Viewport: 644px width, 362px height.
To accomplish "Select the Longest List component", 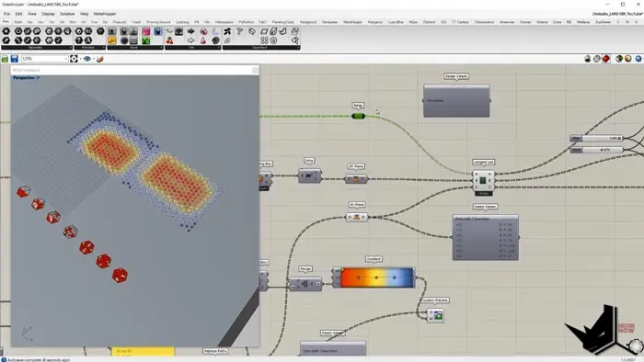I will coord(483,181).
